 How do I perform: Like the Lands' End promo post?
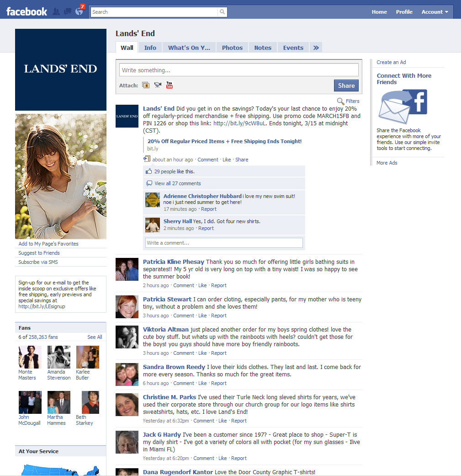click(227, 160)
